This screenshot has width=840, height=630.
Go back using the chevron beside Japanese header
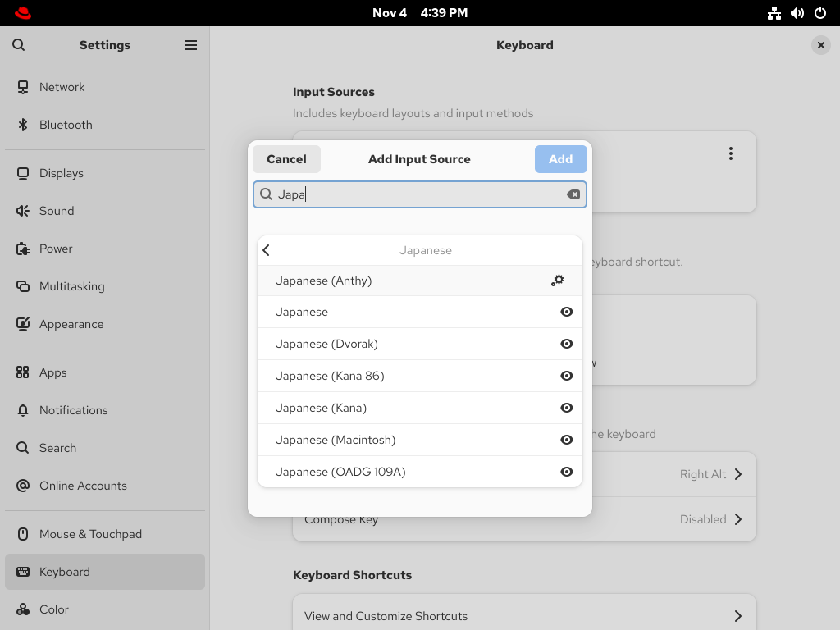(x=267, y=250)
